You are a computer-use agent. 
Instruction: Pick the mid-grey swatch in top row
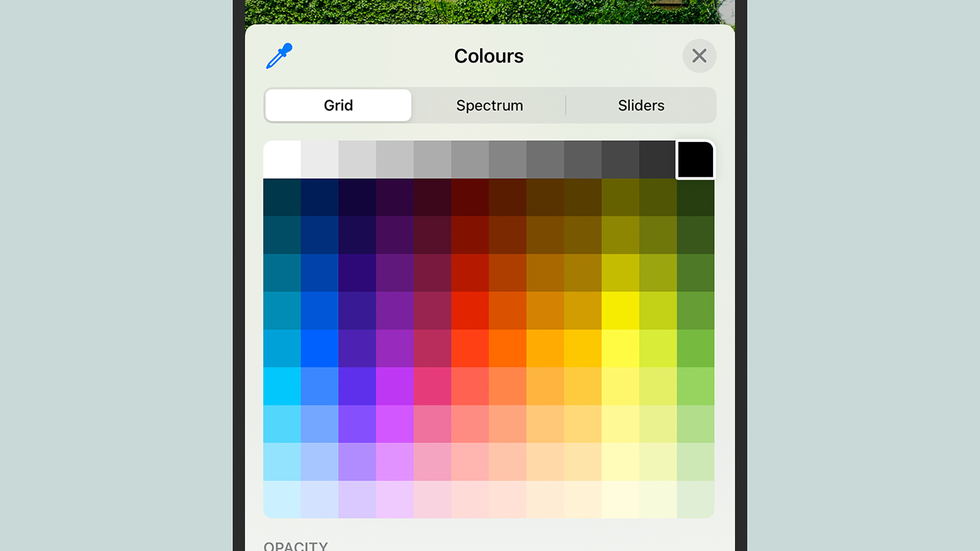pyautogui.click(x=470, y=160)
